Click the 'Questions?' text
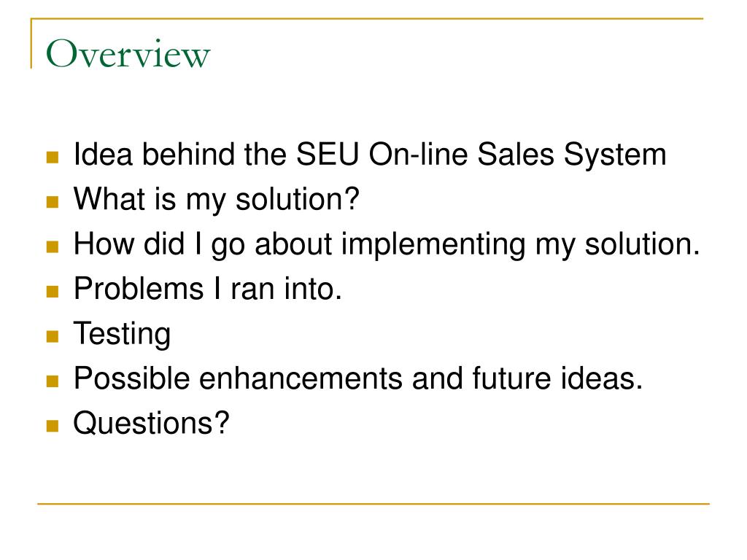The image size is (747, 560). [151, 423]
